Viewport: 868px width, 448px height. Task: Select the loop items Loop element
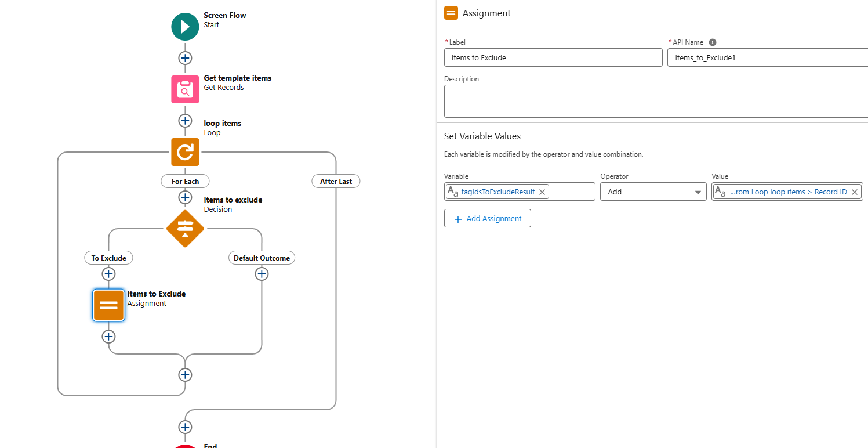pyautogui.click(x=185, y=152)
